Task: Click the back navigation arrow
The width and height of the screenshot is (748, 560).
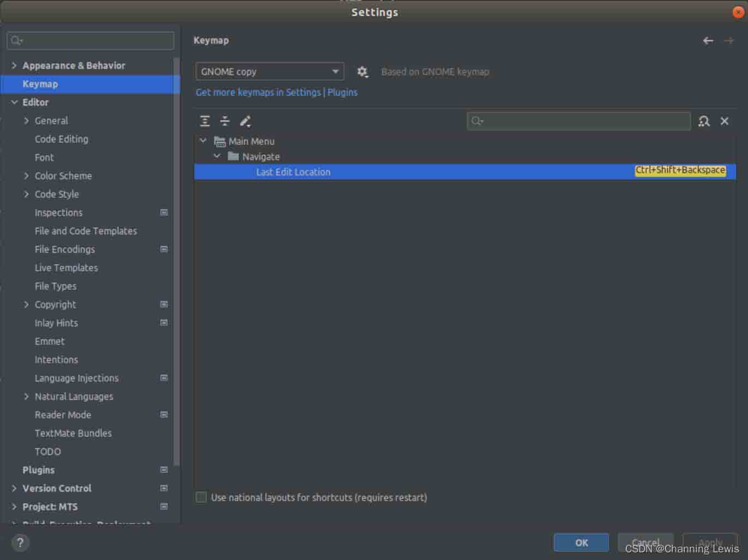Action: point(708,41)
